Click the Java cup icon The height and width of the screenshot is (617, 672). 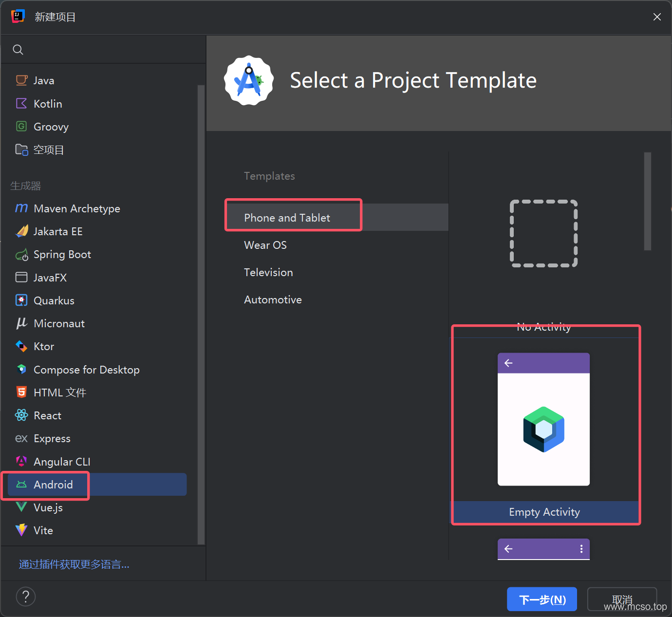[21, 80]
